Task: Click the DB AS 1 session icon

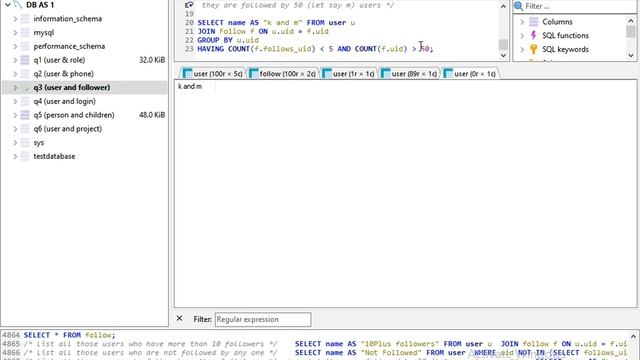Action: (18, 5)
